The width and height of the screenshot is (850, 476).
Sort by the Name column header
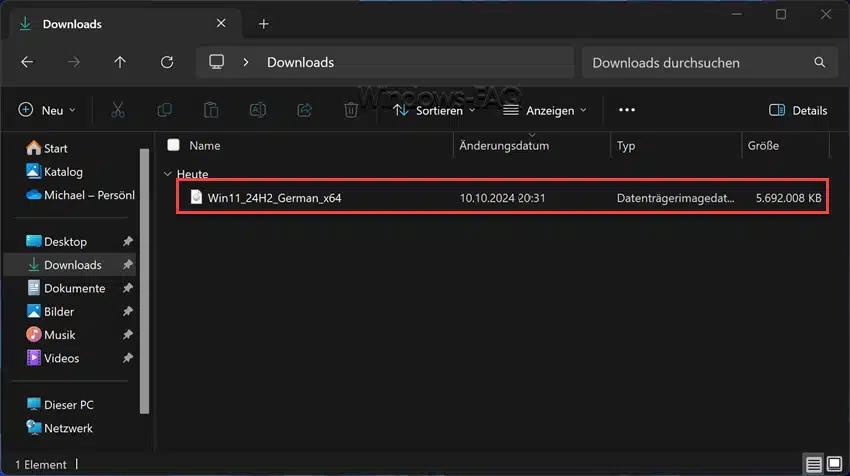204,145
